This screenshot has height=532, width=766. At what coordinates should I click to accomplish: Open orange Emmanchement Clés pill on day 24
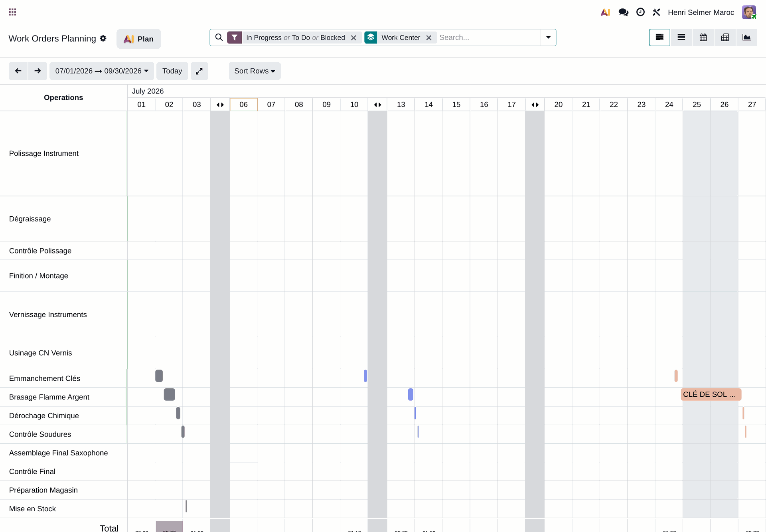pos(676,376)
